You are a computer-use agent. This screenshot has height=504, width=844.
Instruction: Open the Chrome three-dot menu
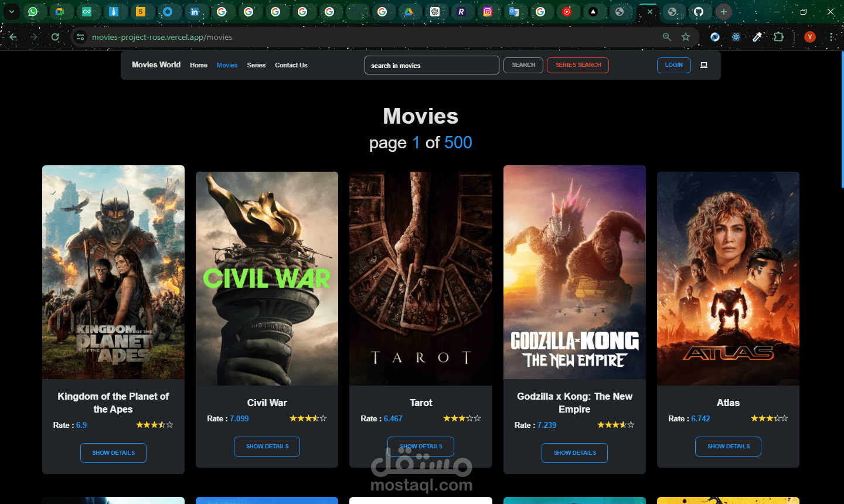[832, 37]
